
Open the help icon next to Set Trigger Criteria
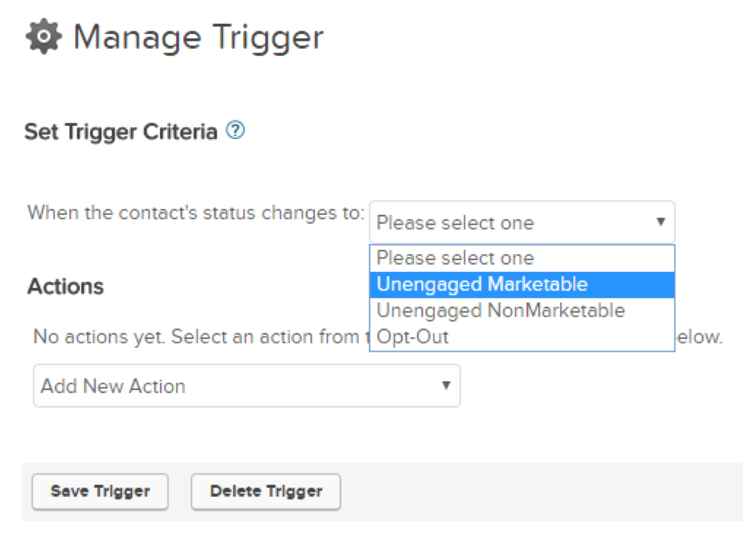click(x=235, y=129)
